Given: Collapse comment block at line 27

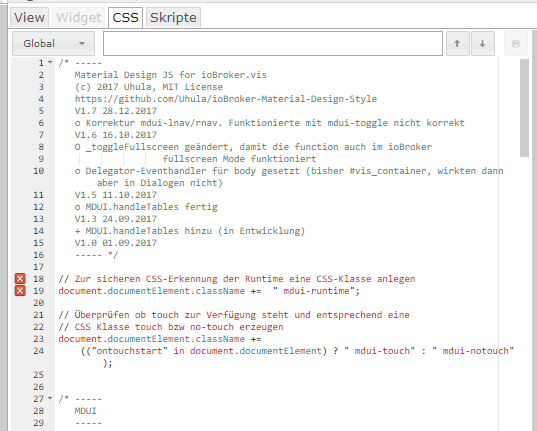Looking at the screenshot, I should click(50, 398).
